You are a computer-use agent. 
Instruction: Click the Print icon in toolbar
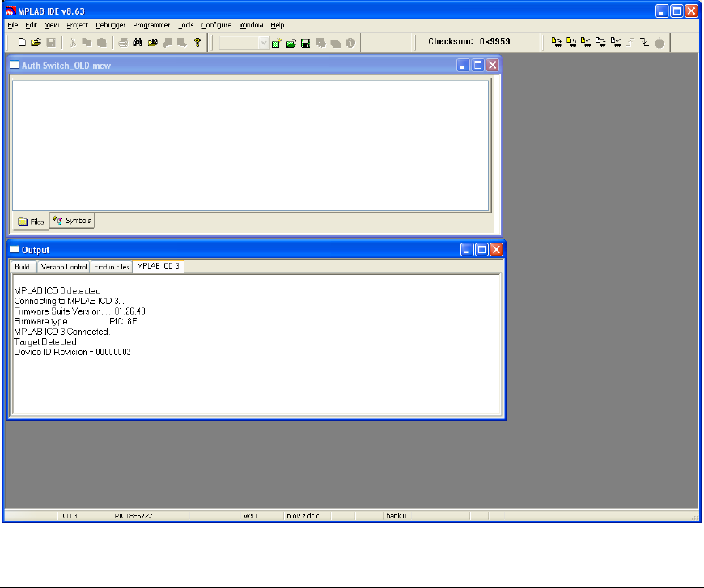click(123, 43)
